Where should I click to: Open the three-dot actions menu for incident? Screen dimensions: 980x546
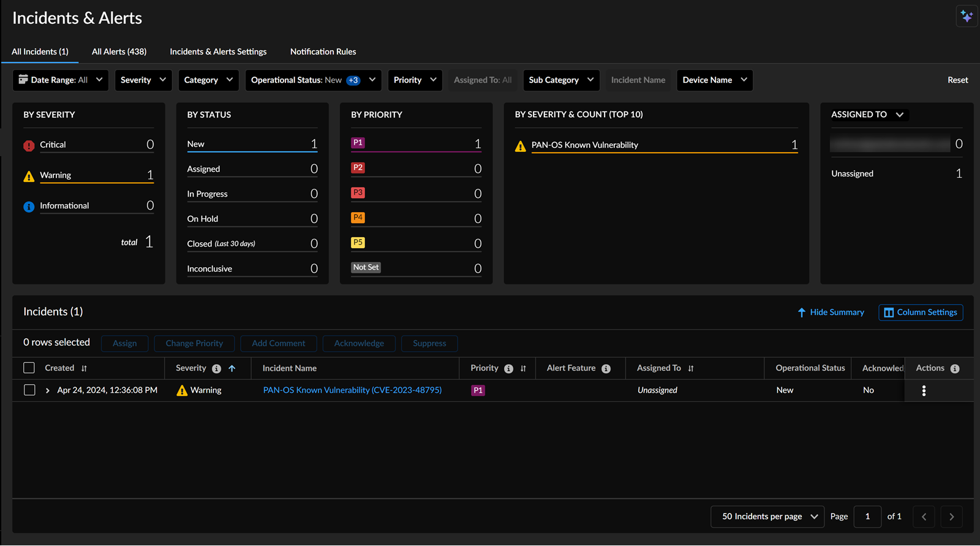924,390
